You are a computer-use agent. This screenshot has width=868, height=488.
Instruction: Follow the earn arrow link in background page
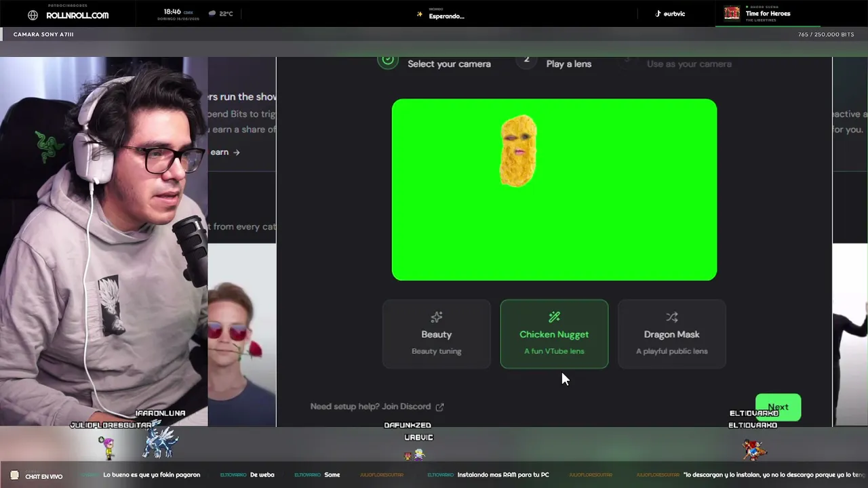pyautogui.click(x=225, y=152)
